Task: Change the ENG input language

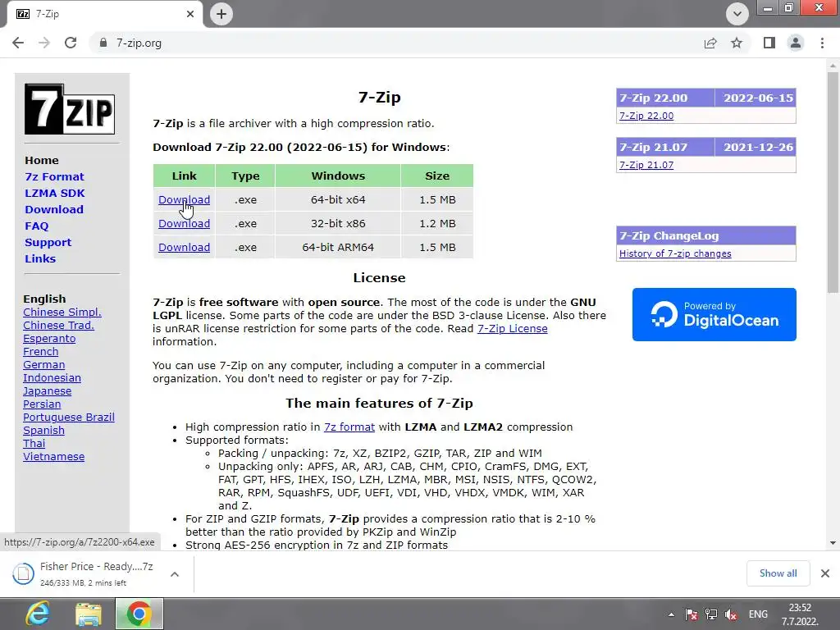Action: coord(758,614)
